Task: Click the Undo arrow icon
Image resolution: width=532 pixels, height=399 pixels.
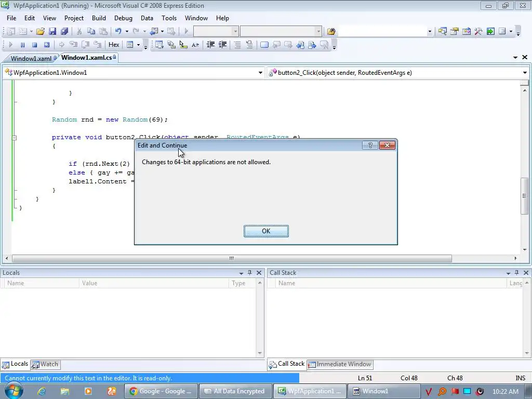Action: pyautogui.click(x=118, y=32)
